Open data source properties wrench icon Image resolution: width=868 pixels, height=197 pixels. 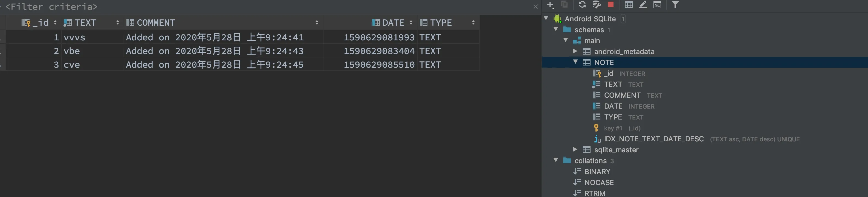point(597,5)
